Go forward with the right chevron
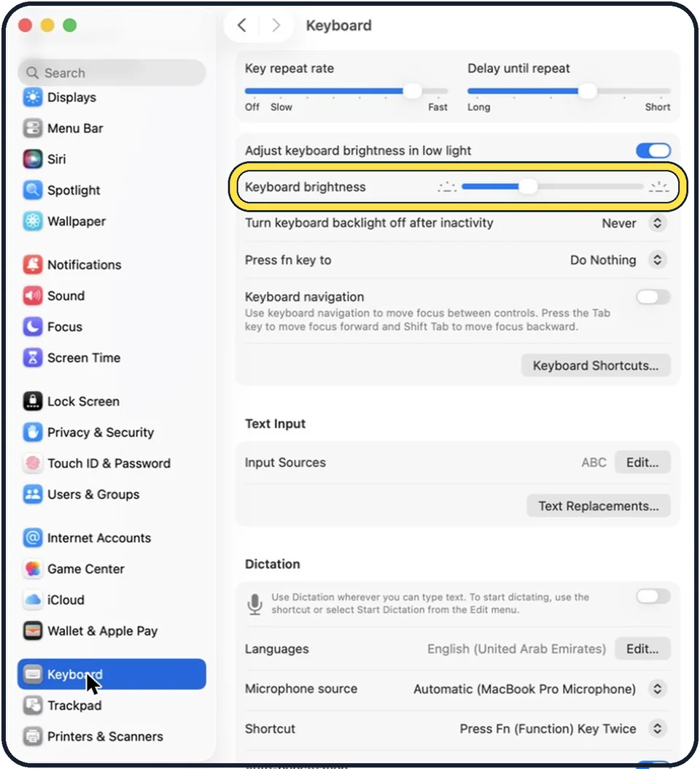Viewport: 700px width, 769px height. 276,25
